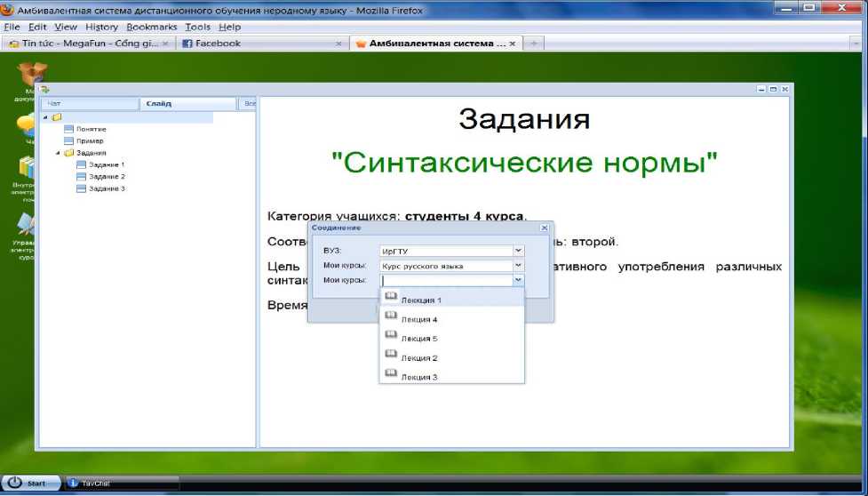868x496 pixels.
Task: Click the Firefox logo in title bar
Action: (x=7, y=8)
